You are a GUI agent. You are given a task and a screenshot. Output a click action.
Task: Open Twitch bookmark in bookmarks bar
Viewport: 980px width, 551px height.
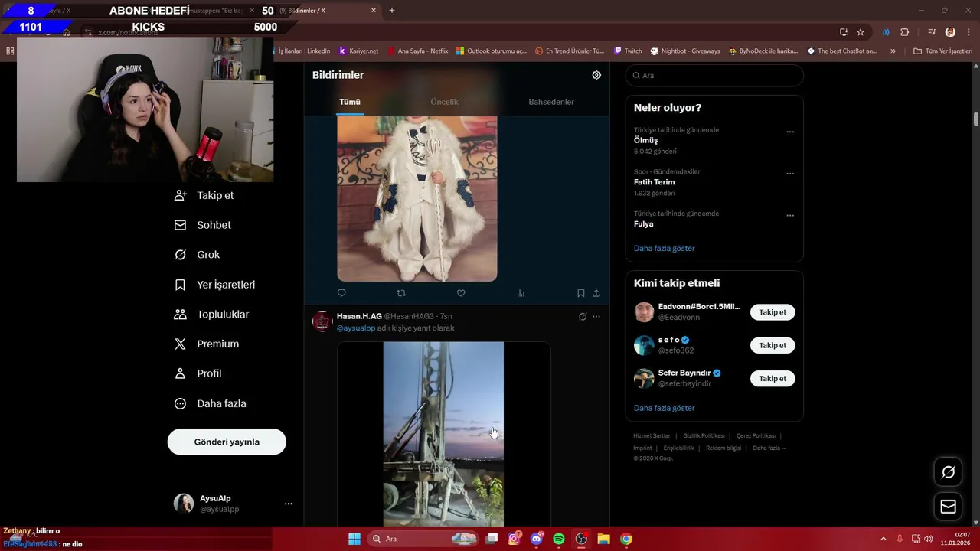tap(628, 51)
